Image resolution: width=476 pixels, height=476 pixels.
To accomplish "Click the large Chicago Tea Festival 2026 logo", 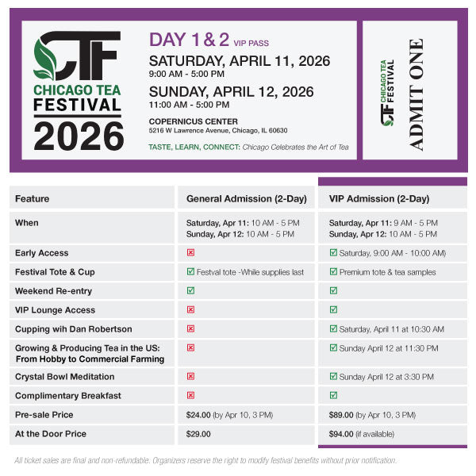I will tap(78, 90).
